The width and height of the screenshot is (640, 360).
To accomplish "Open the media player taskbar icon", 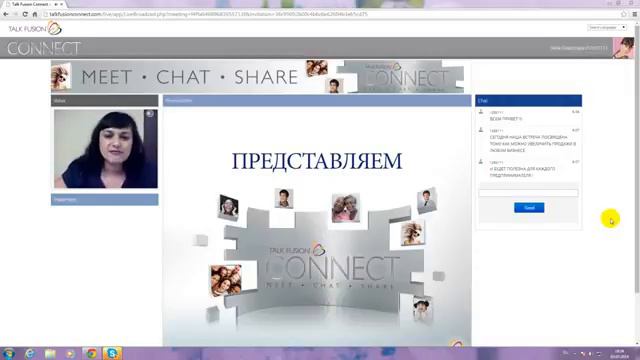I will (x=71, y=353).
